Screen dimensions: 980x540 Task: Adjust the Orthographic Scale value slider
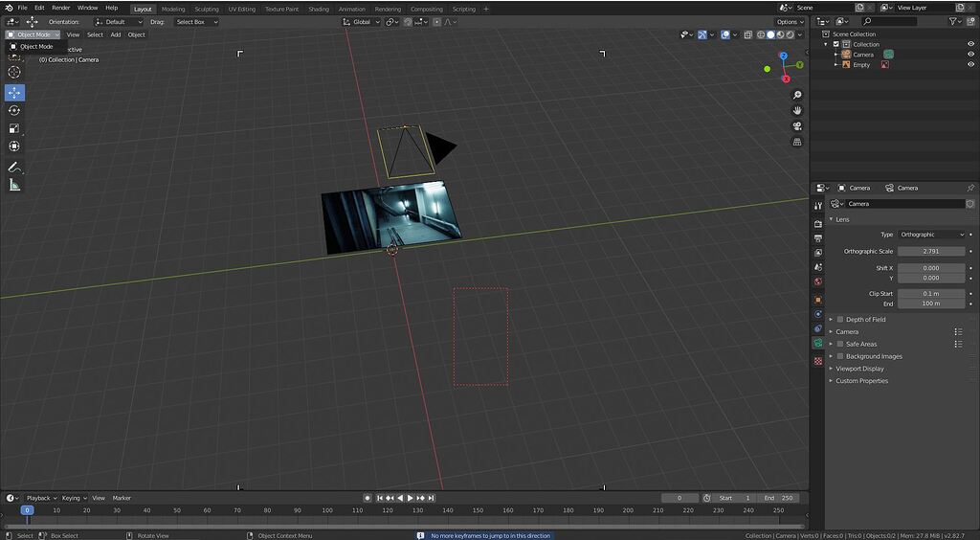pyautogui.click(x=931, y=251)
